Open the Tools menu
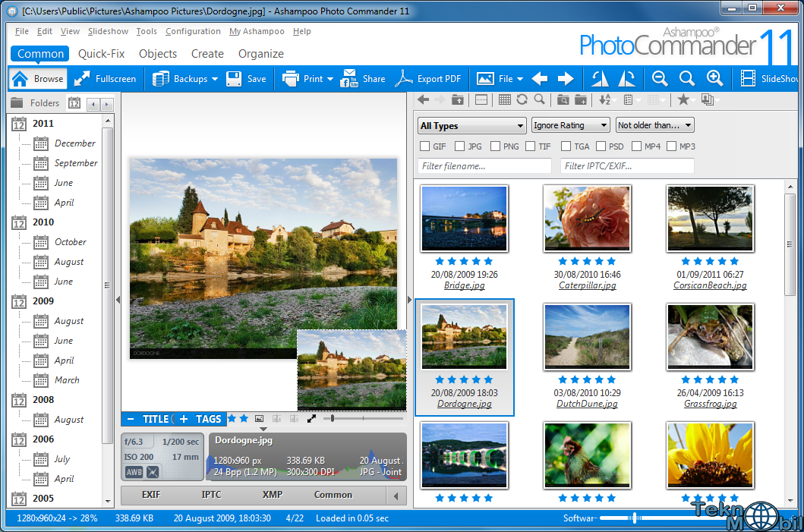The image size is (804, 532). [x=147, y=31]
